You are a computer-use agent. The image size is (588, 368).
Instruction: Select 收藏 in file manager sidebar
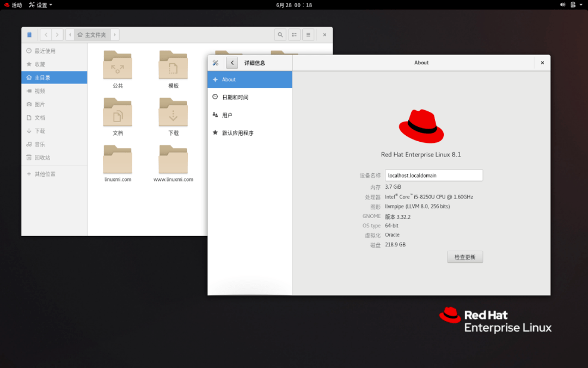click(54, 64)
